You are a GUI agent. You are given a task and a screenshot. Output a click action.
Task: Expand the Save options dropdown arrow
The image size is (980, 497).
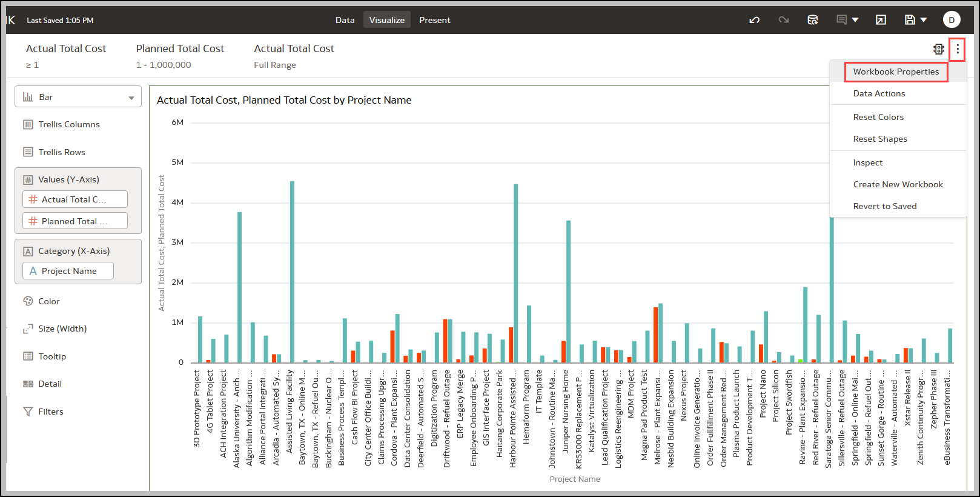tap(924, 20)
